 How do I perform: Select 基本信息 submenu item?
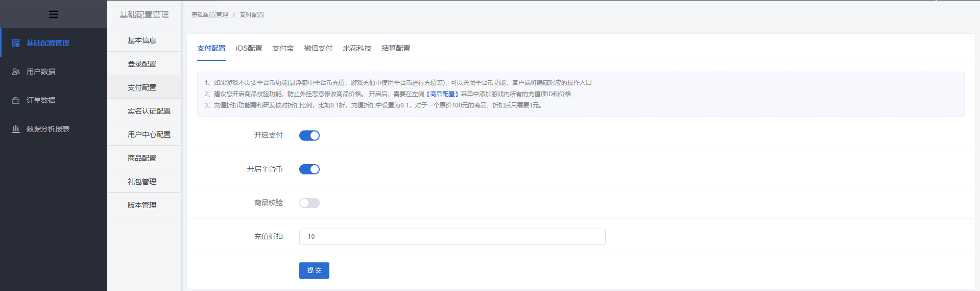[144, 40]
